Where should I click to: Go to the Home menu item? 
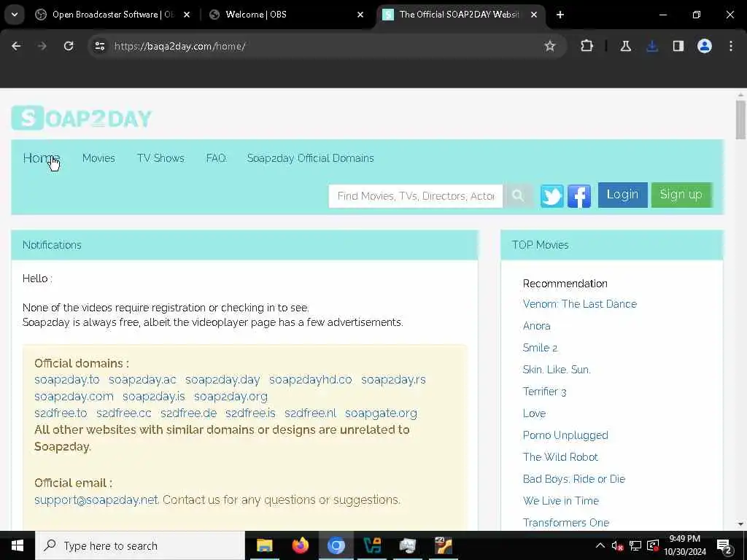(x=42, y=158)
